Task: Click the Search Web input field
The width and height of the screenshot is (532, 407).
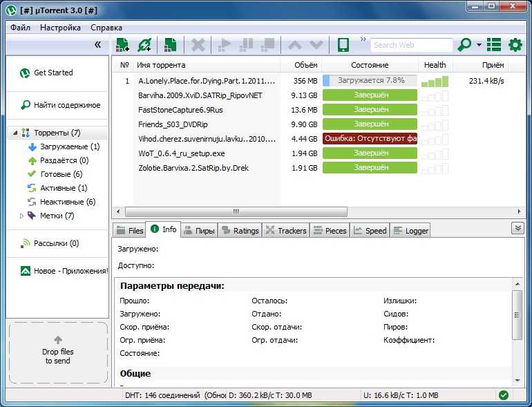Action: tap(411, 45)
